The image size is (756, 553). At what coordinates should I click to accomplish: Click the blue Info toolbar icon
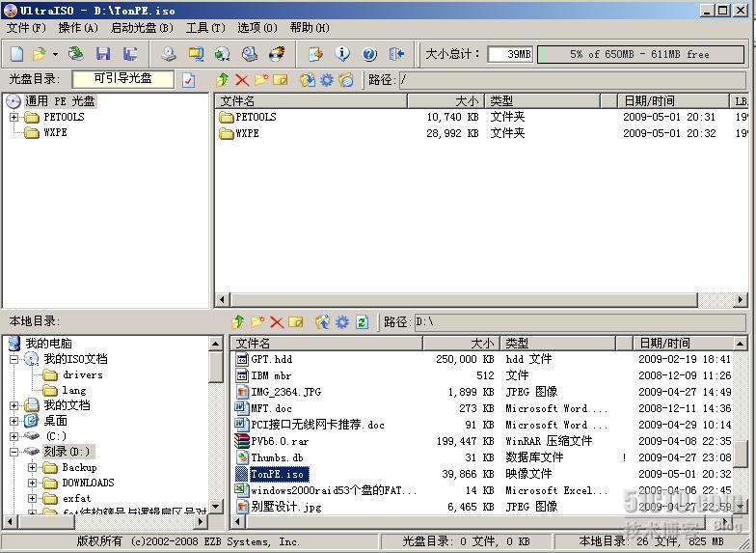coord(342,54)
